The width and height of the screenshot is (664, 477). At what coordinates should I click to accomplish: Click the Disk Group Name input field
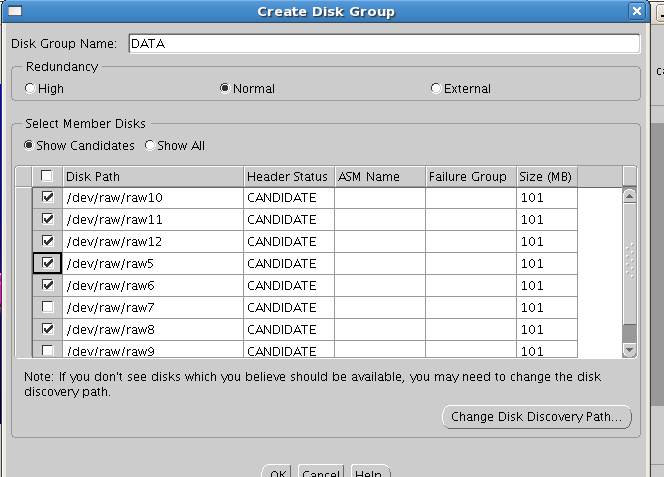coord(384,44)
